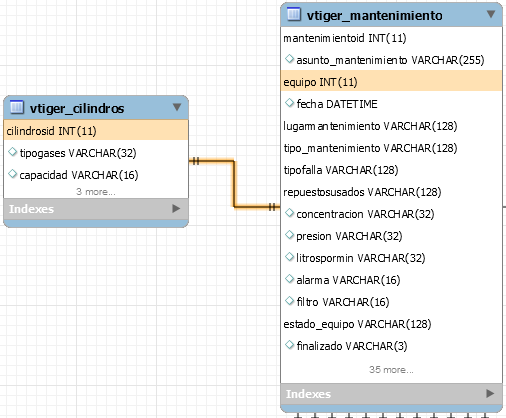Viewport: 506px width, 418px height.
Task: Click diamond icon beside finalizado column
Action: [x=289, y=345]
